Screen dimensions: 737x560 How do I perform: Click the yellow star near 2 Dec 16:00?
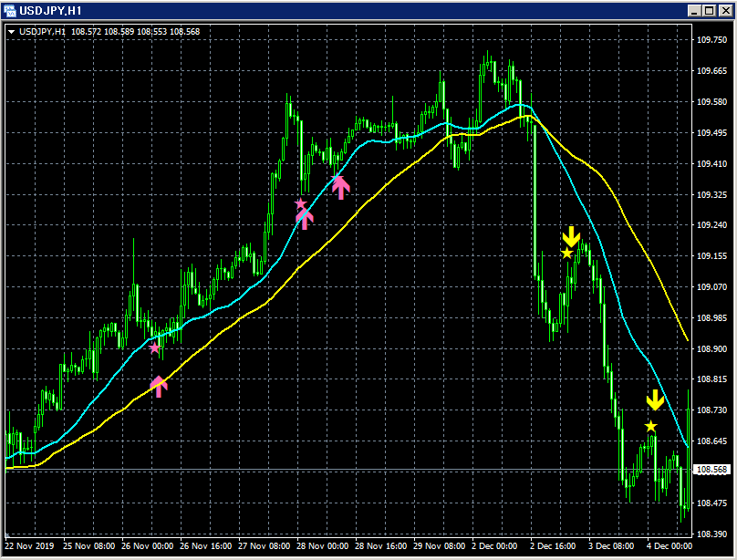[x=566, y=254]
